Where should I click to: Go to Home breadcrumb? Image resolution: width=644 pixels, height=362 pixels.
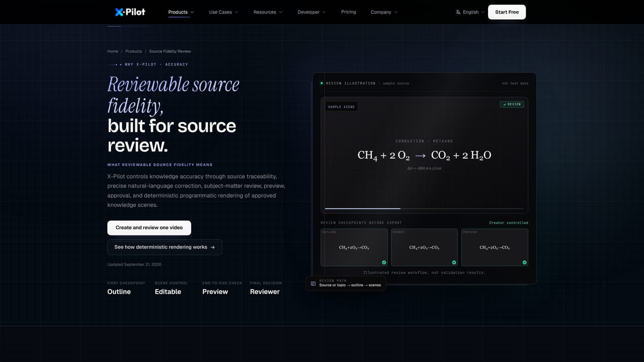[113, 51]
